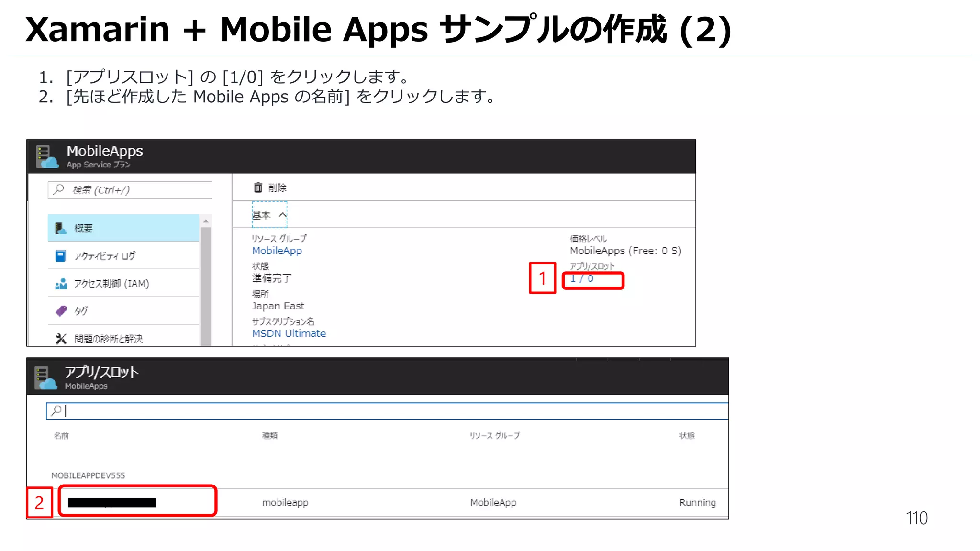Open アクセス制御 (IAM) menu item
This screenshot has width=980, height=551.
click(x=123, y=284)
